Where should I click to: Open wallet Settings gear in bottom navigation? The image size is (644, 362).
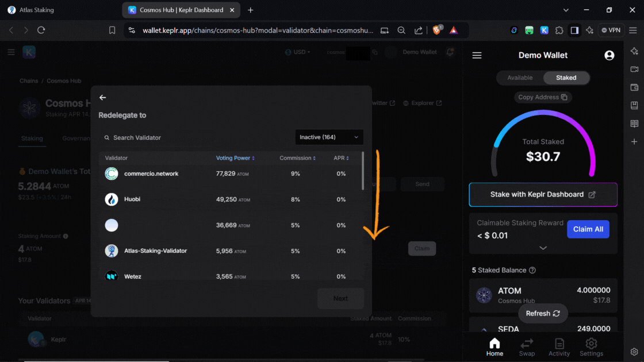pyautogui.click(x=591, y=346)
